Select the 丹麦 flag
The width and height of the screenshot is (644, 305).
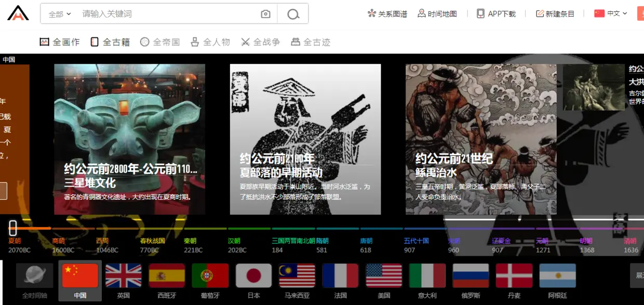coord(514,276)
